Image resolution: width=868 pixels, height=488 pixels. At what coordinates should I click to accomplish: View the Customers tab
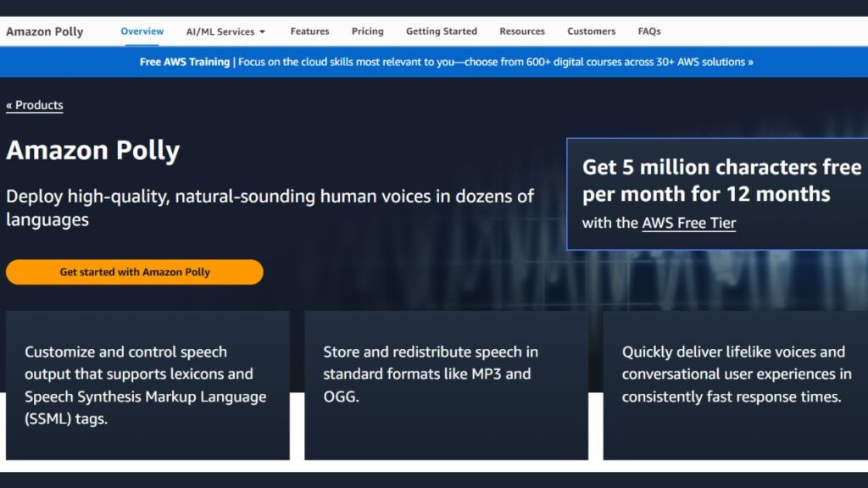coord(591,31)
